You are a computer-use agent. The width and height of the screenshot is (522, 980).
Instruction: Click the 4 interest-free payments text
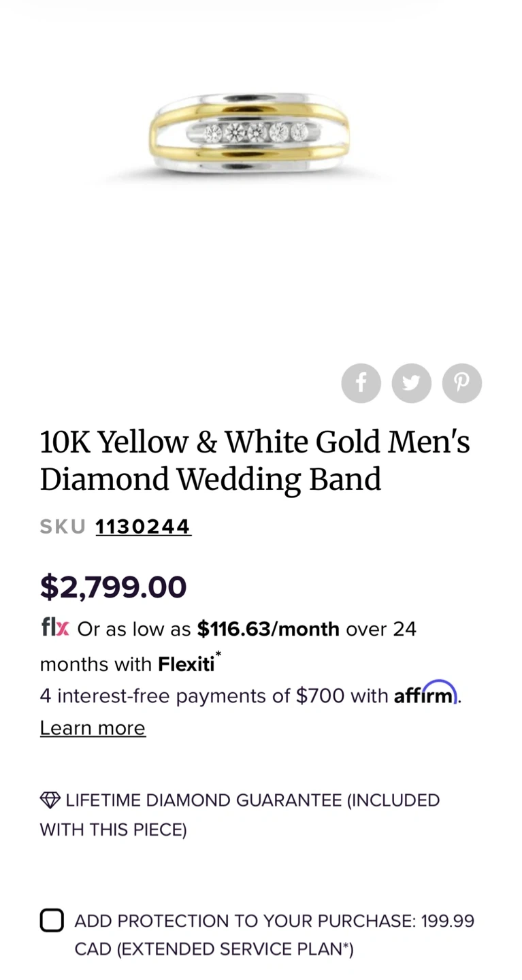[x=192, y=696]
